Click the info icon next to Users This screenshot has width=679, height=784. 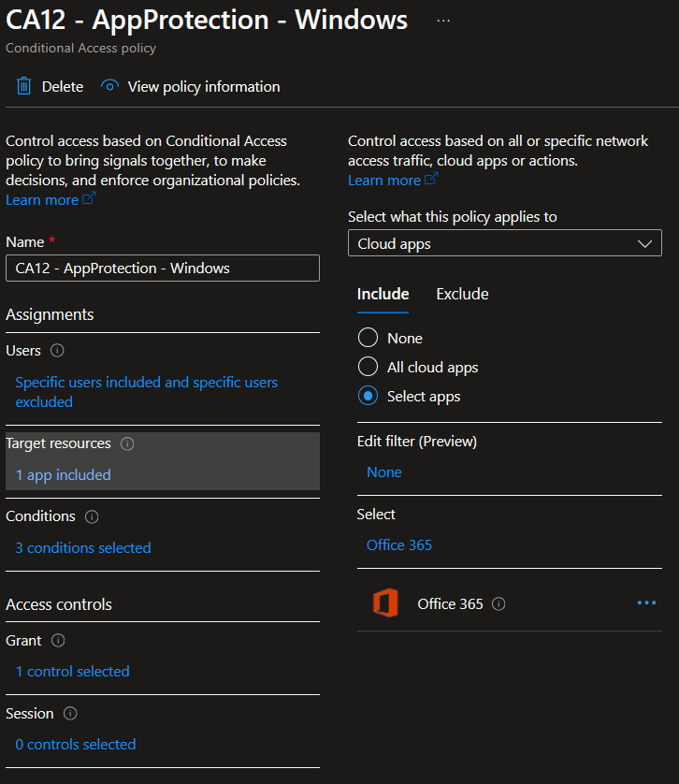(57, 351)
